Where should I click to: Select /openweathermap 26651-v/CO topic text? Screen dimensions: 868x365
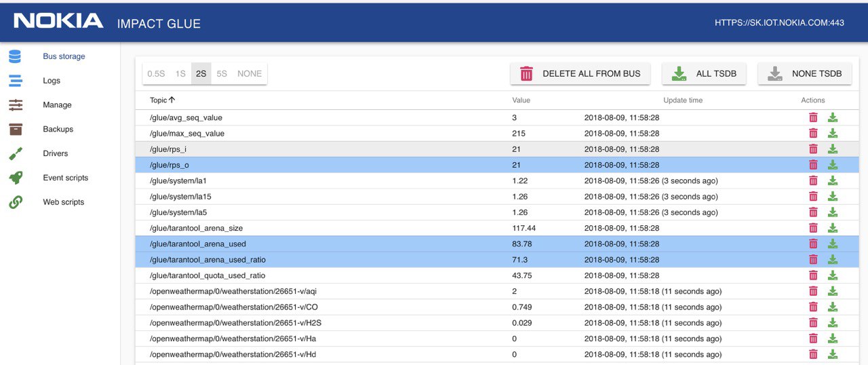[x=234, y=307]
